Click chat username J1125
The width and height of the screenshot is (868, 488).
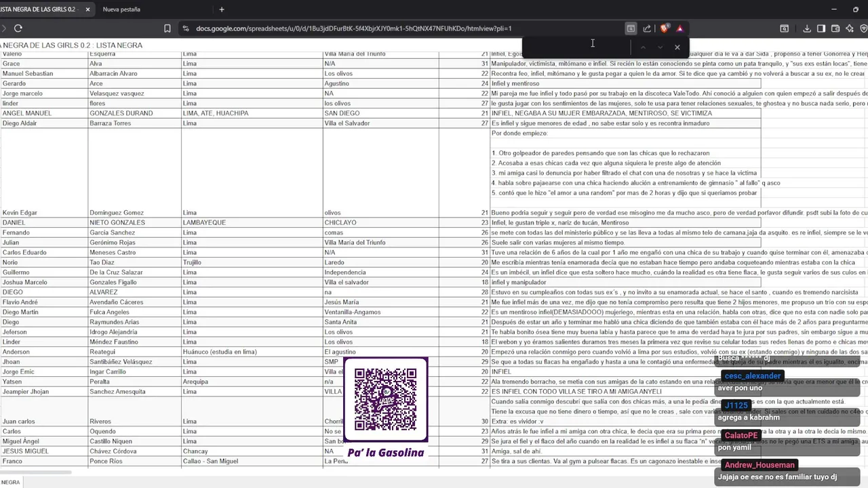[x=736, y=405]
